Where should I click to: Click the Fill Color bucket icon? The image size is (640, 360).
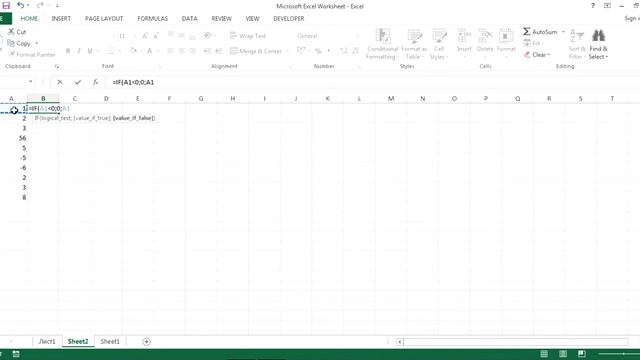[x=133, y=51]
